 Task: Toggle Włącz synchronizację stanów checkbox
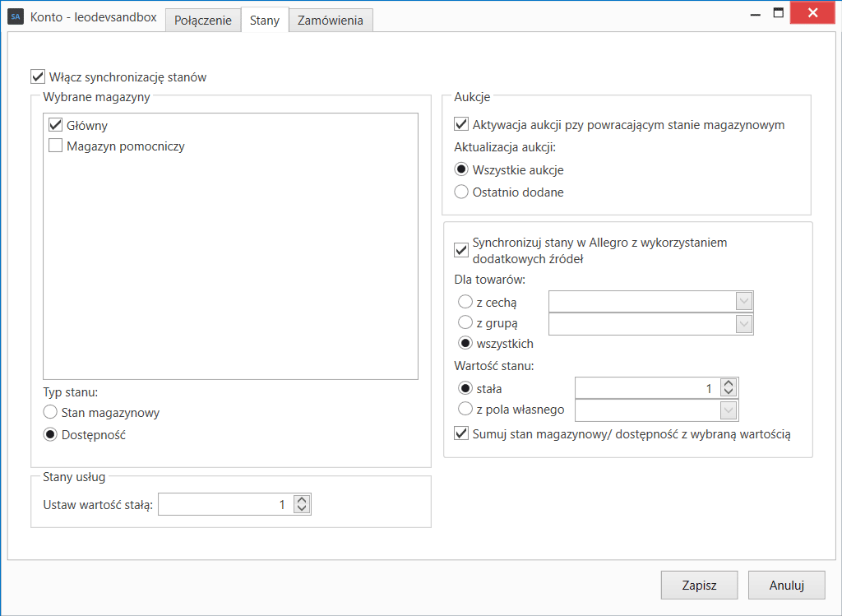(x=38, y=76)
